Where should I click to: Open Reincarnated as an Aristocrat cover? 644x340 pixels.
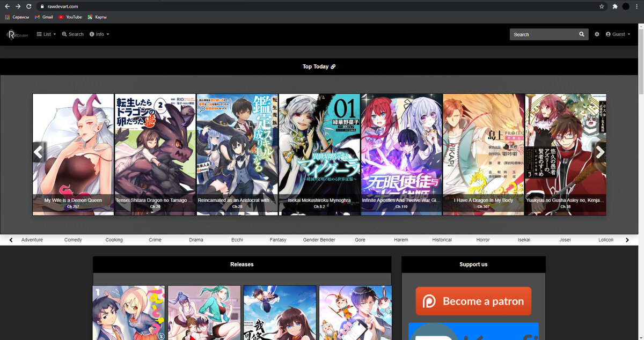click(237, 154)
